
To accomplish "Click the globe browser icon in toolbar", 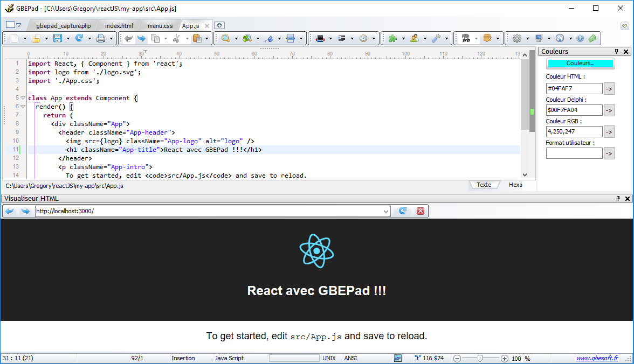I will [560, 38].
